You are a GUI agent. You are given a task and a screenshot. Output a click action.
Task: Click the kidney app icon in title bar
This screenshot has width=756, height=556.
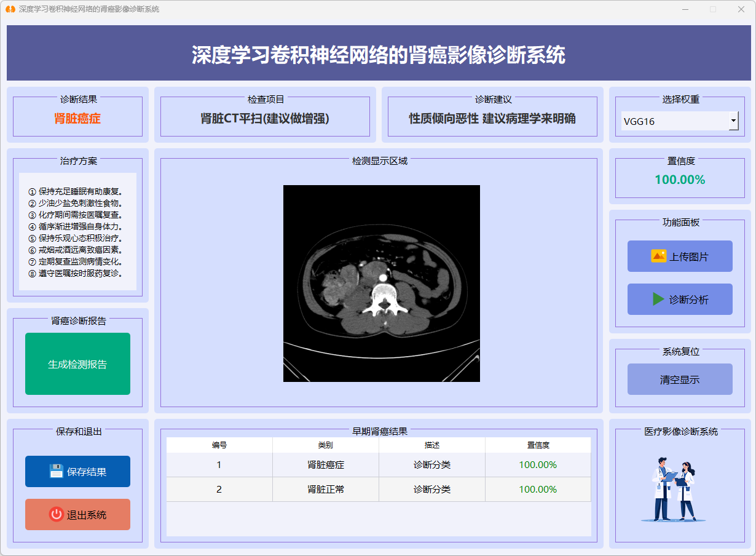click(10, 9)
